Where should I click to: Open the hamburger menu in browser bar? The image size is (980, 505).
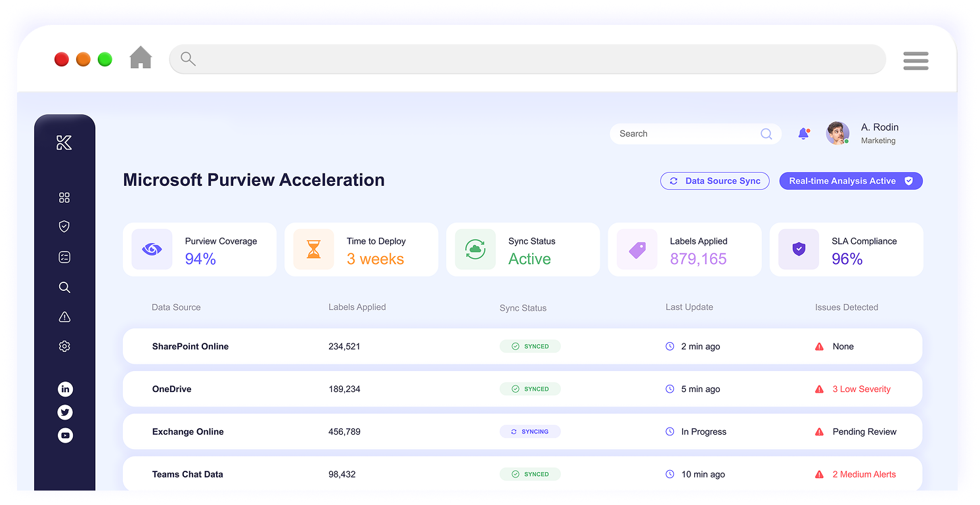[915, 60]
